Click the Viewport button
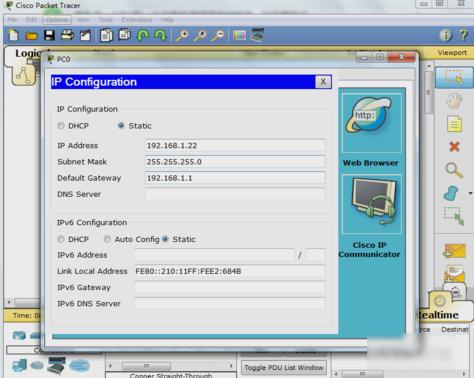Viewport: 474px width, 378px height. point(452,53)
